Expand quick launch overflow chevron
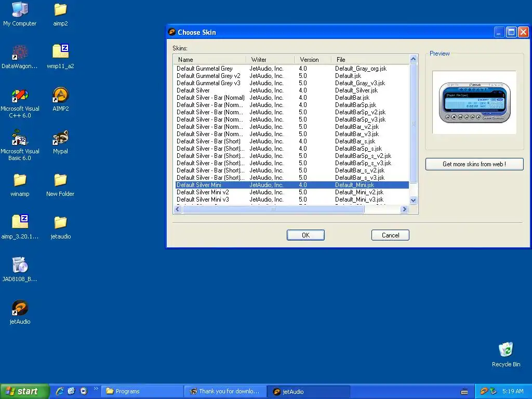 pyautogui.click(x=96, y=389)
